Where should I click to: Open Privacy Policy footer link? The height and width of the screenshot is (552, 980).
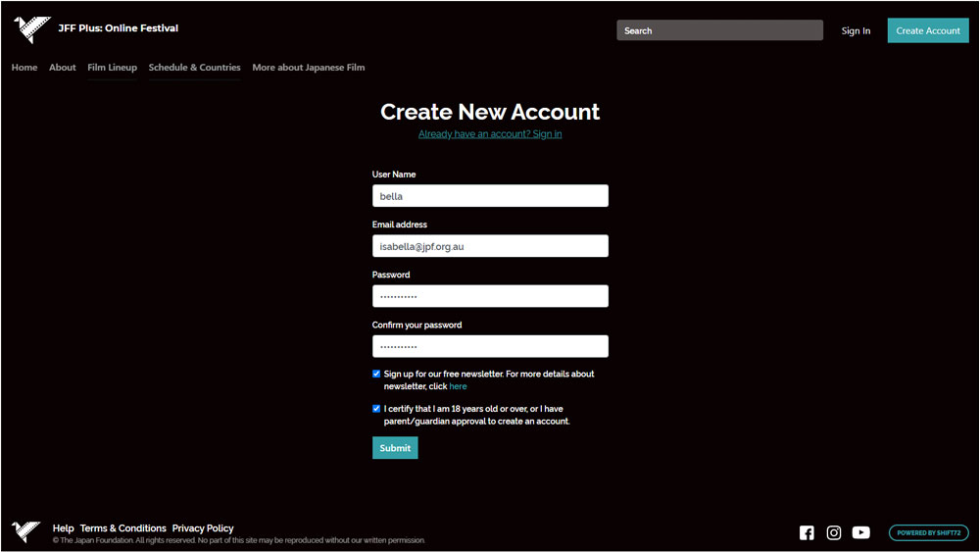(203, 528)
